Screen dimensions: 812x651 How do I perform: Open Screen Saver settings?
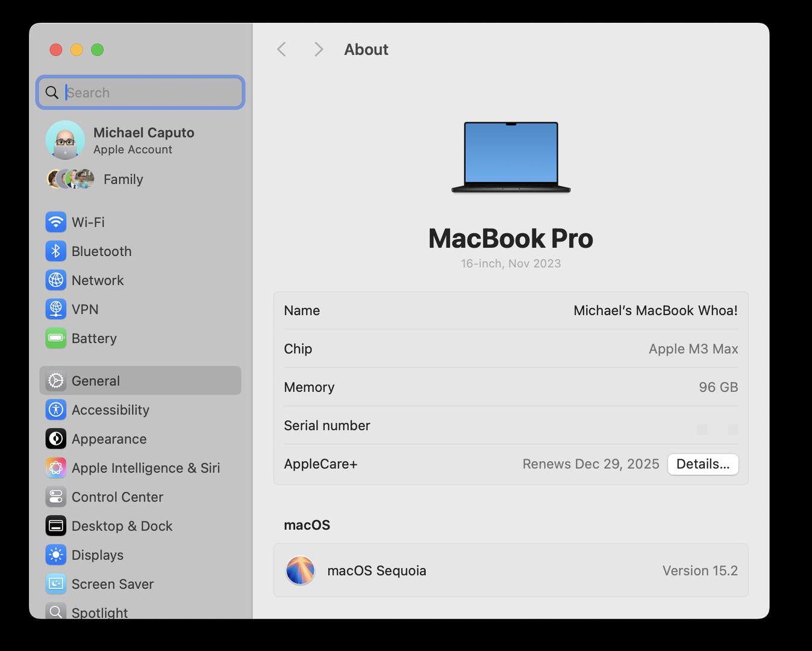click(112, 583)
